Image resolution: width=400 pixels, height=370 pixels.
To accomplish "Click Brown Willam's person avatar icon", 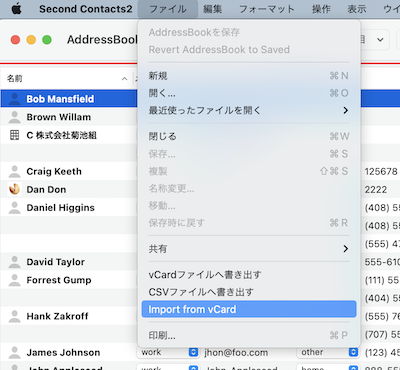I will pos(14,117).
